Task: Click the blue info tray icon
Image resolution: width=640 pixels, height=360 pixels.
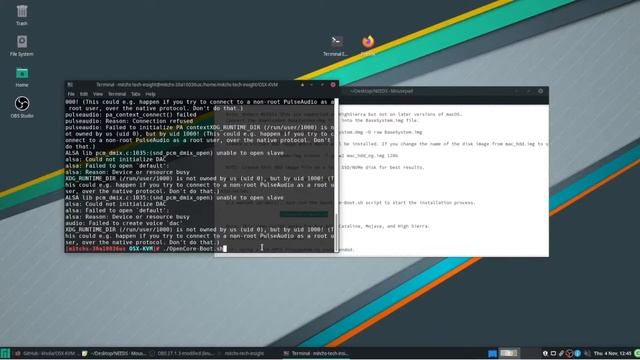Action: [577, 353]
